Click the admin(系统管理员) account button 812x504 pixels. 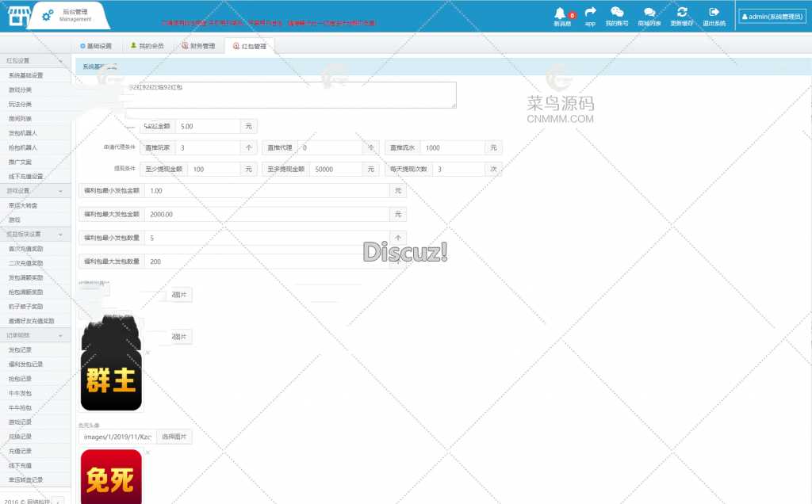tap(772, 16)
